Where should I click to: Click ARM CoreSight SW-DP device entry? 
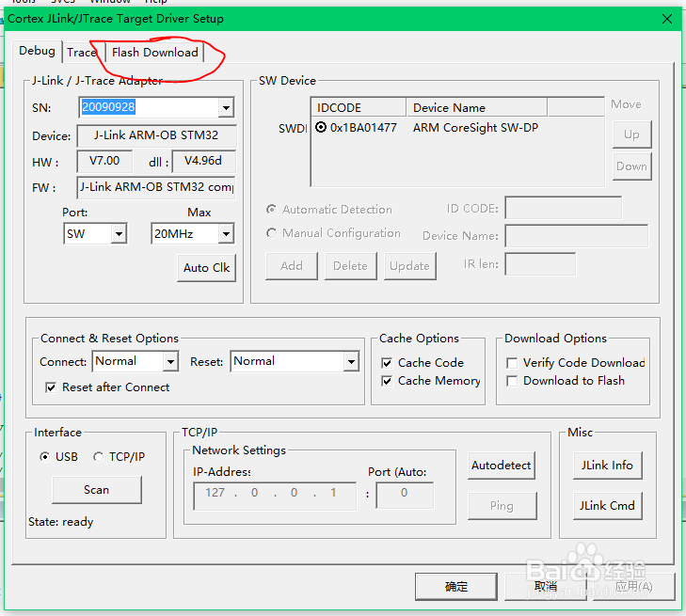[x=475, y=128]
